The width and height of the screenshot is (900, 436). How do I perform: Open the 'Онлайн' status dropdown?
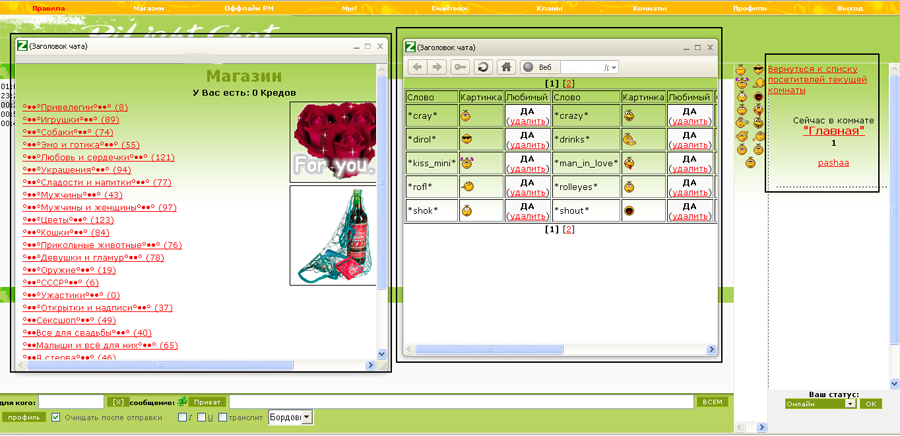[850, 404]
